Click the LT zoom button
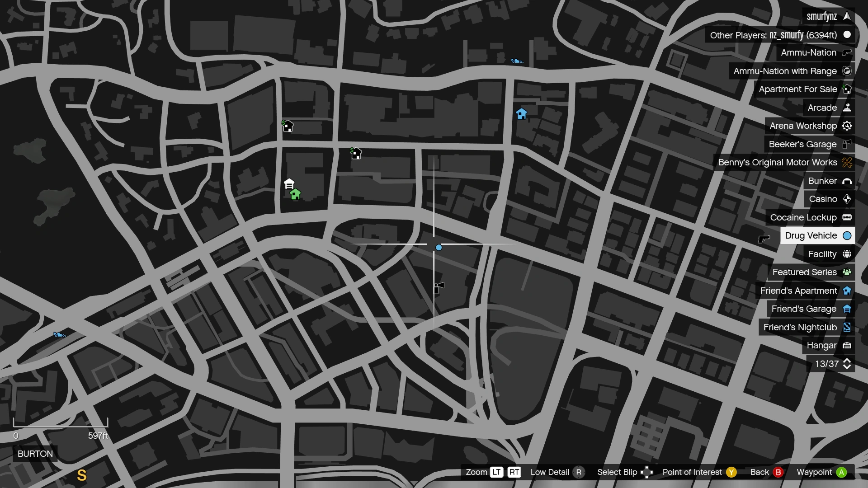The width and height of the screenshot is (868, 488). pyautogui.click(x=496, y=472)
